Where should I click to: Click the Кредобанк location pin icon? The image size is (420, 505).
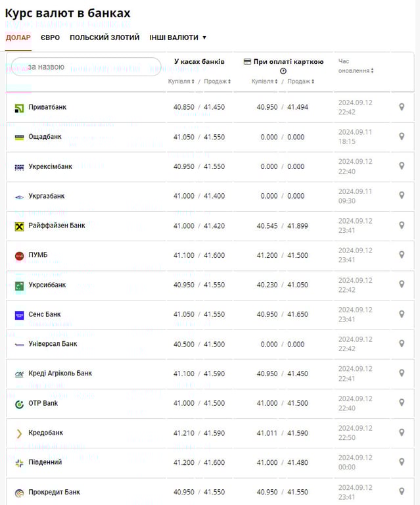(x=402, y=433)
